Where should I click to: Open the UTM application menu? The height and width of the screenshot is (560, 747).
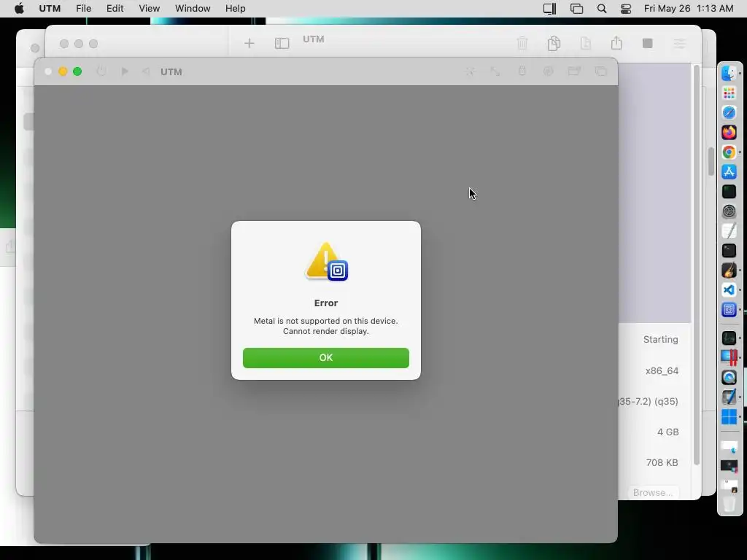(x=50, y=9)
